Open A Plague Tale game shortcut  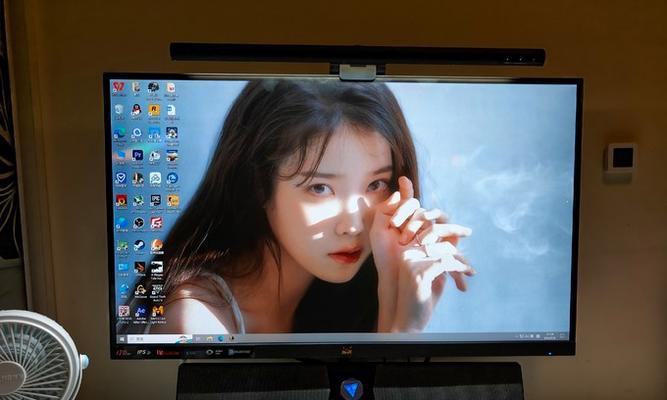point(157,267)
